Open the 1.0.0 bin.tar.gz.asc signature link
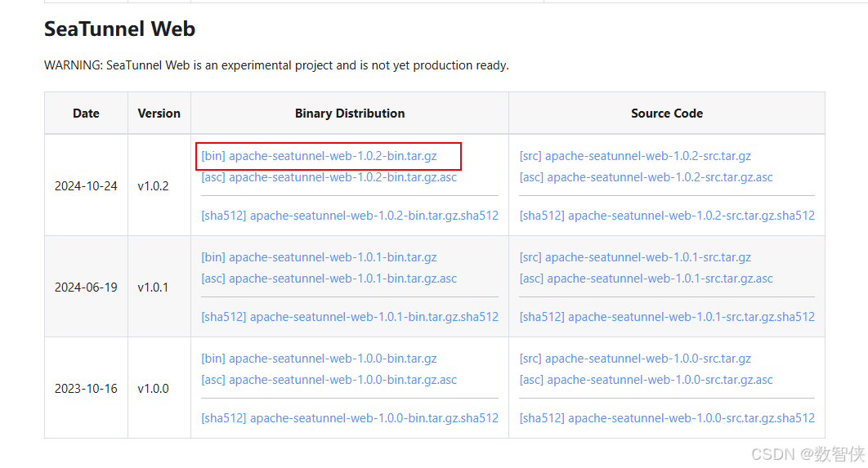The height and width of the screenshot is (468, 868). (x=329, y=380)
